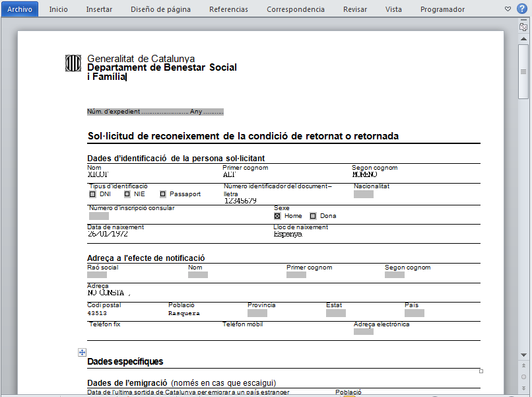Uncheck the Home sex checkbox
Viewport: 532px width, 397px height.
277,216
